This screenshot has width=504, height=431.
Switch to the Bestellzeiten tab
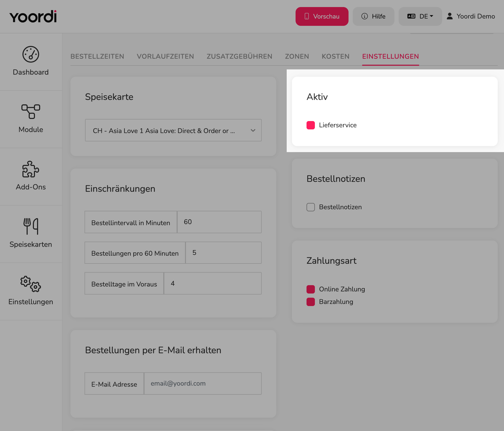97,56
